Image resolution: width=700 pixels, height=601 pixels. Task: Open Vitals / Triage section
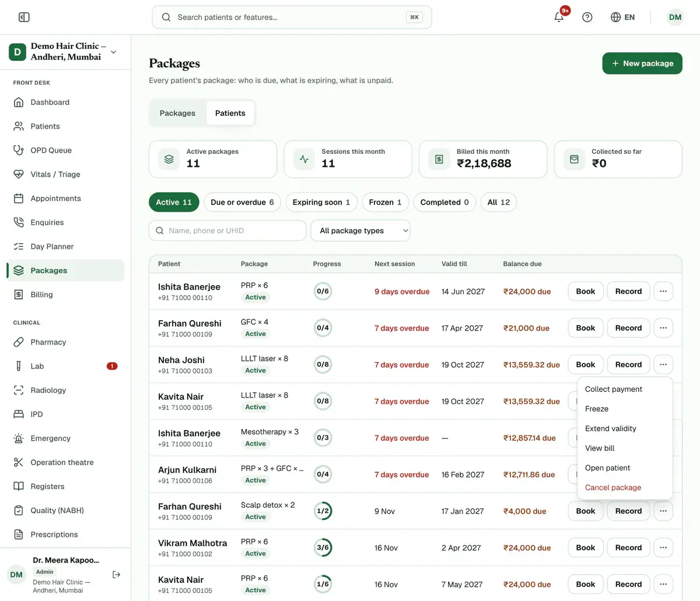[65, 174]
